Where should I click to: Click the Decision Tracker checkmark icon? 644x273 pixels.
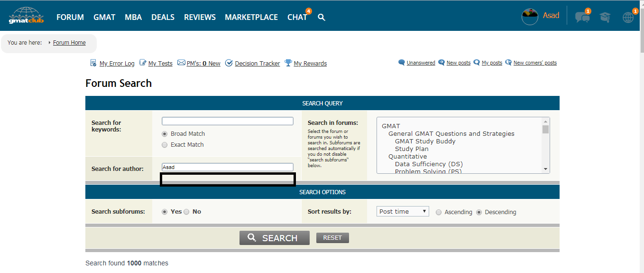pos(229,63)
